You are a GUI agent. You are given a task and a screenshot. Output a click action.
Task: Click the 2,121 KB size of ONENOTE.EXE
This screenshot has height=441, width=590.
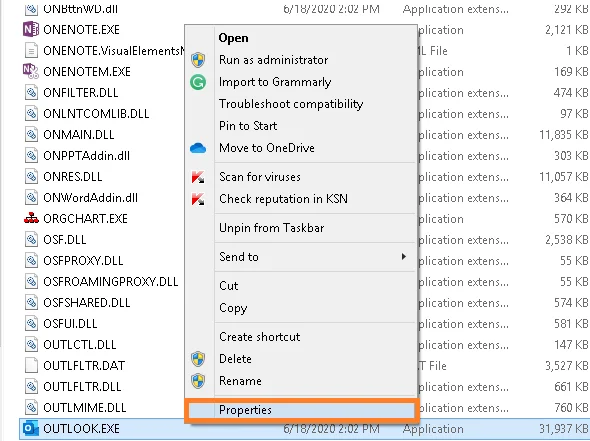coord(567,30)
